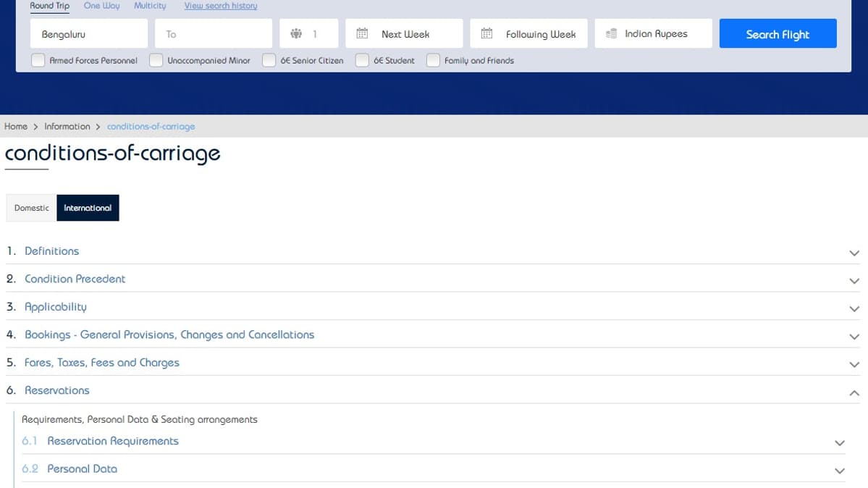Click the currency icon beside Indian Rupees
Viewport: 868px width, 488px height.
611,34
